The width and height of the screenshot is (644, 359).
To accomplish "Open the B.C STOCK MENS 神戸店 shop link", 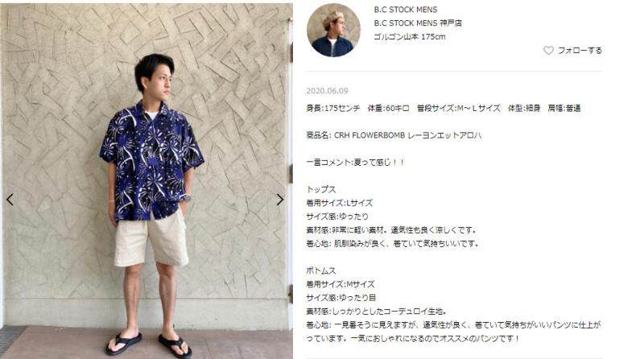I will click(418, 23).
